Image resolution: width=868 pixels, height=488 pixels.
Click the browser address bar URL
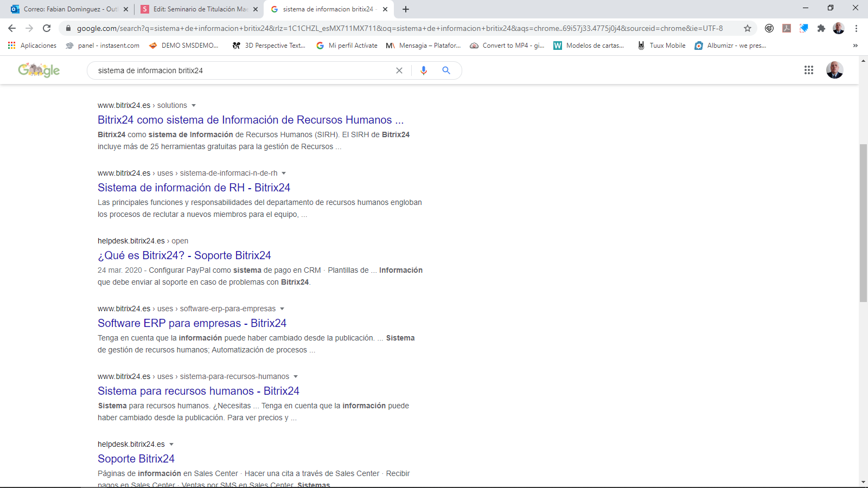click(400, 28)
